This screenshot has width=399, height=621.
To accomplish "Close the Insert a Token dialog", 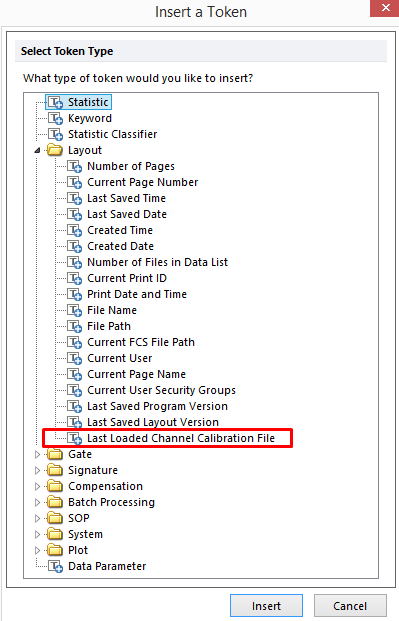I will pos(385,8).
